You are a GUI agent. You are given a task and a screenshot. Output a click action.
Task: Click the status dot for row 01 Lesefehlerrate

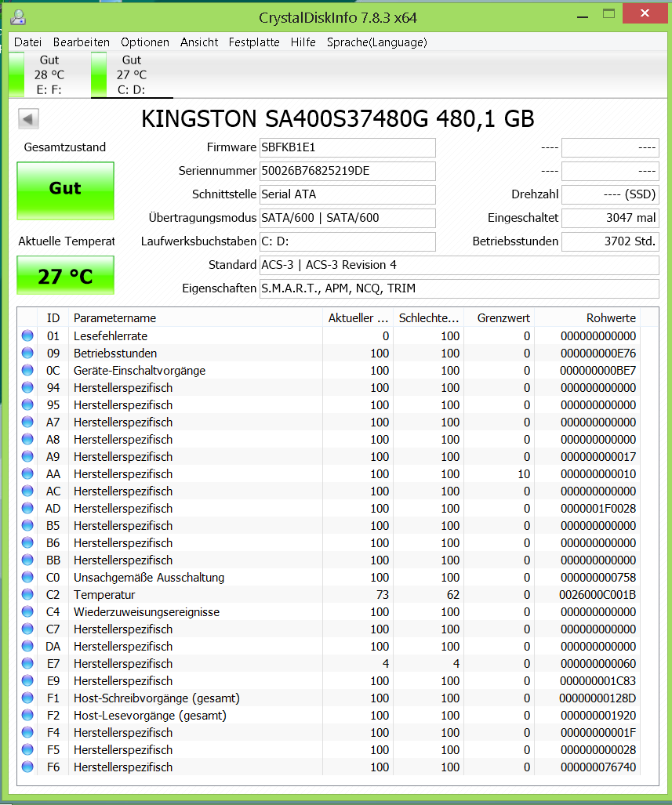click(x=27, y=335)
